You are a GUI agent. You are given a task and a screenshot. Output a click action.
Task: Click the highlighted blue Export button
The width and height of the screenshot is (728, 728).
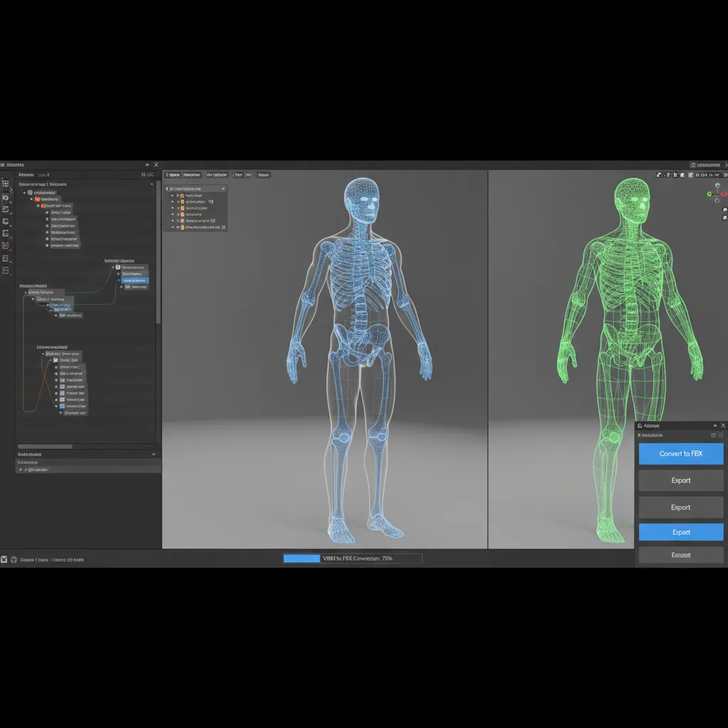pyautogui.click(x=680, y=532)
